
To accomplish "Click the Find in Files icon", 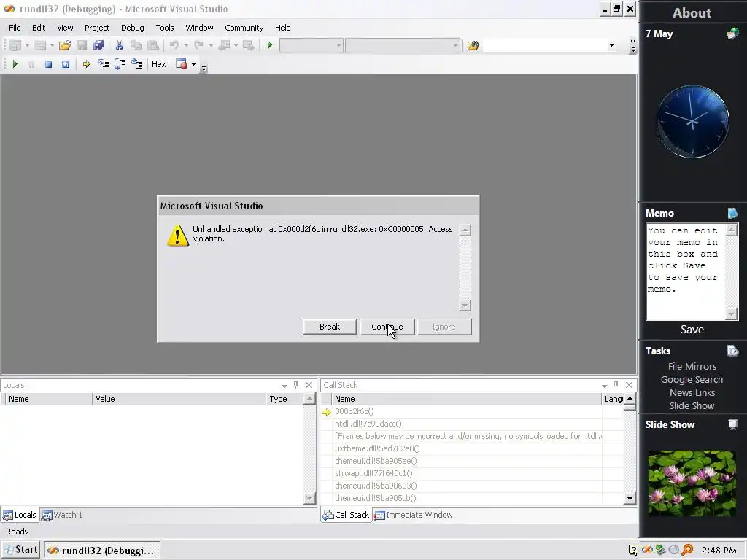I will point(473,46).
